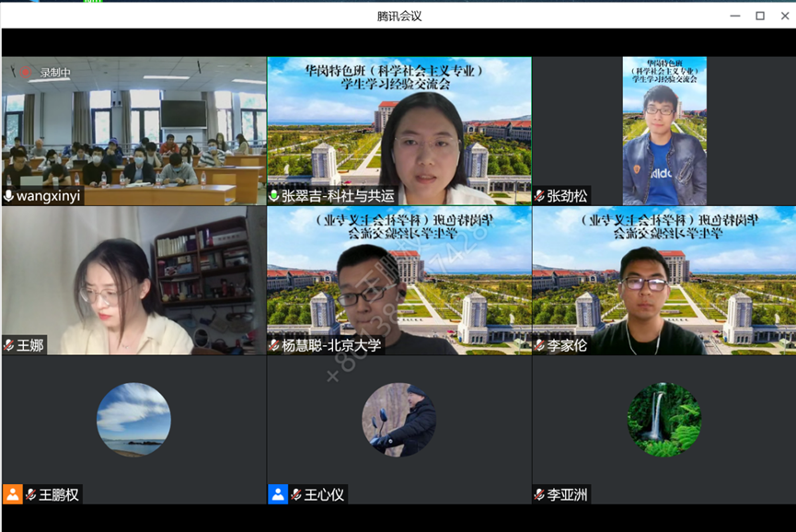Click the blue co-host badge next to 王心仪
Image resolution: width=796 pixels, height=532 pixels.
click(278, 494)
